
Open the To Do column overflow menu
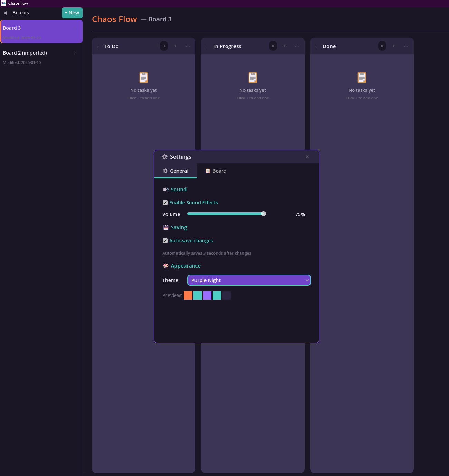pyautogui.click(x=188, y=46)
